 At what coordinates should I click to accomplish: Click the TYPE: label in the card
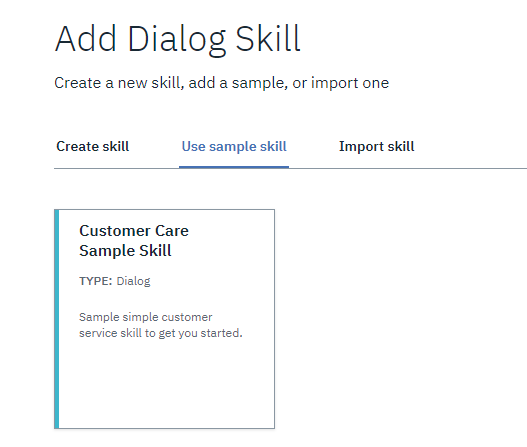pyautogui.click(x=95, y=281)
